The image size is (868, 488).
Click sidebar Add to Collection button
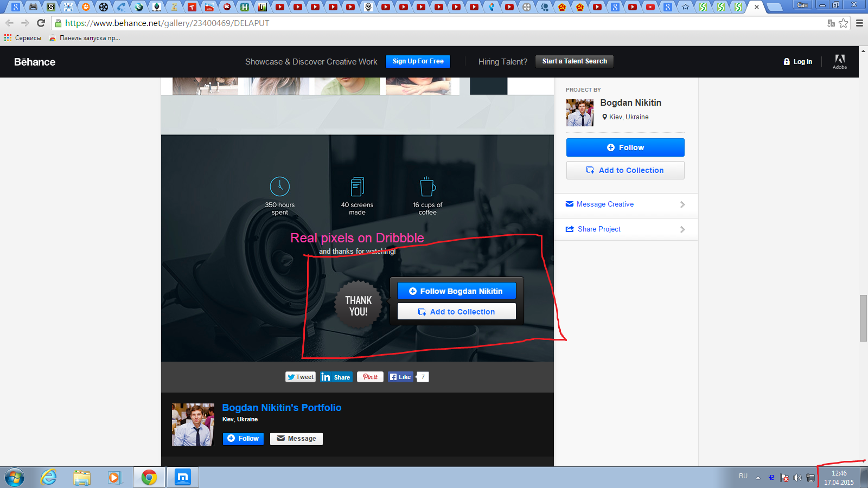625,170
